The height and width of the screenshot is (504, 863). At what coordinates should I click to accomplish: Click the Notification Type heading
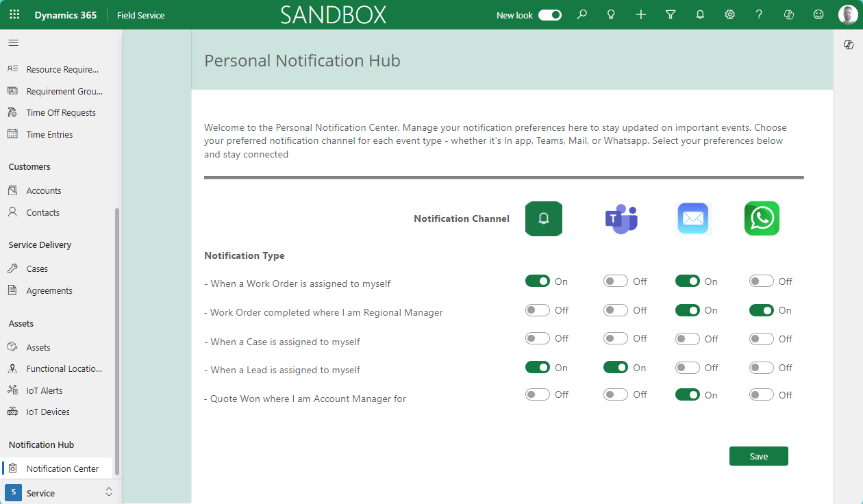[x=245, y=255]
